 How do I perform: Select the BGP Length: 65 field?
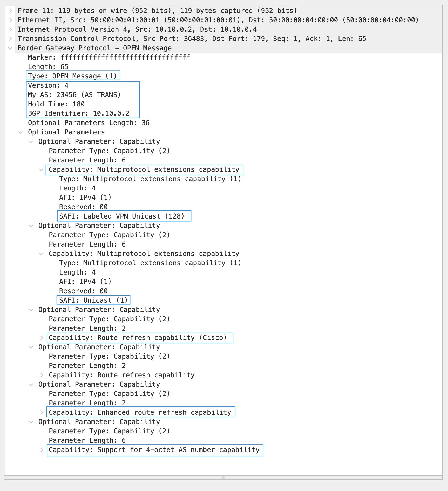point(48,67)
